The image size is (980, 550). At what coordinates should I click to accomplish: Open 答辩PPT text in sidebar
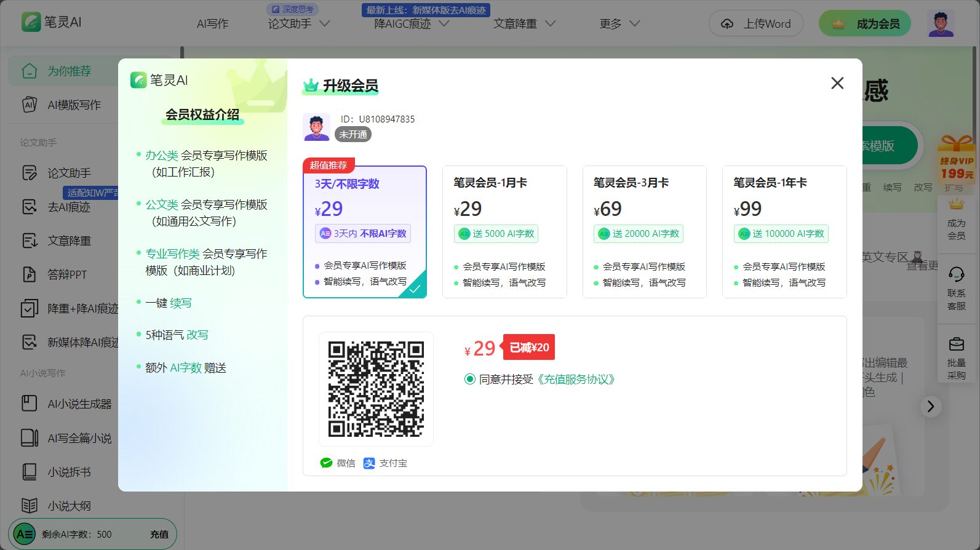point(67,274)
